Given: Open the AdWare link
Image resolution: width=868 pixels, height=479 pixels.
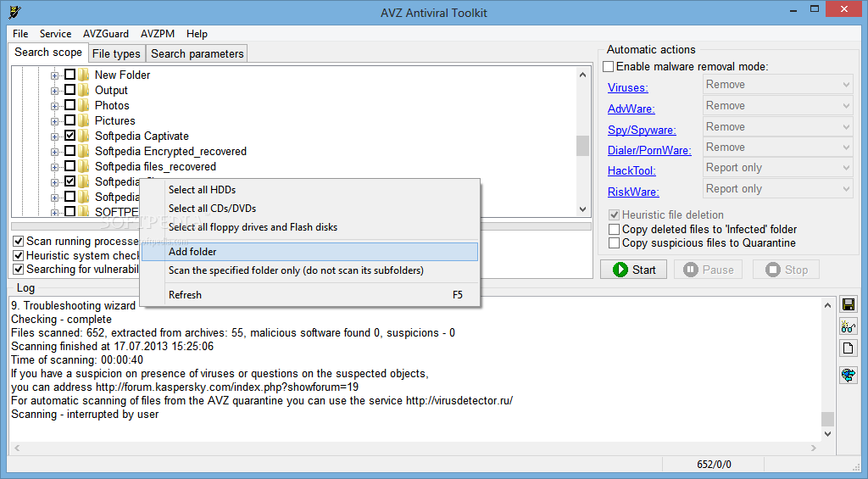Looking at the screenshot, I should click(631, 109).
